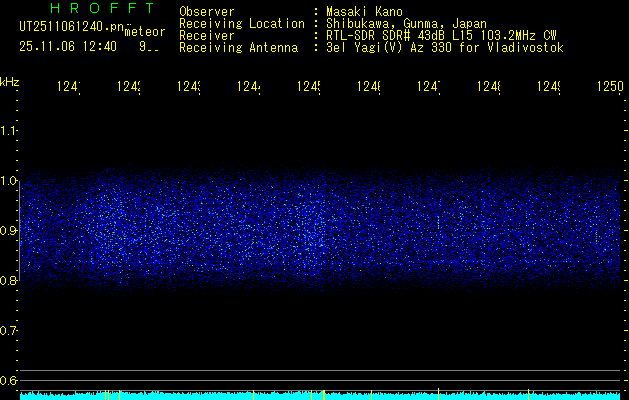Select the date stamp 25.11.06 12:40

tap(68, 47)
